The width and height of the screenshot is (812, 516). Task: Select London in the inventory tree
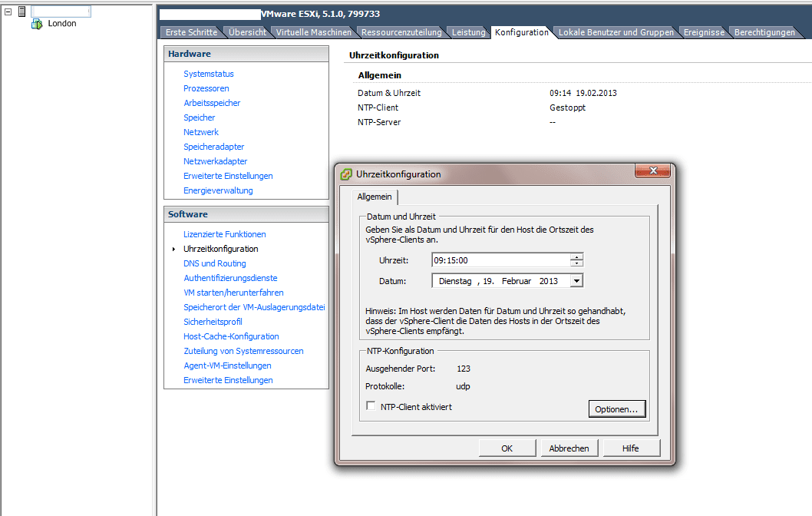62,23
